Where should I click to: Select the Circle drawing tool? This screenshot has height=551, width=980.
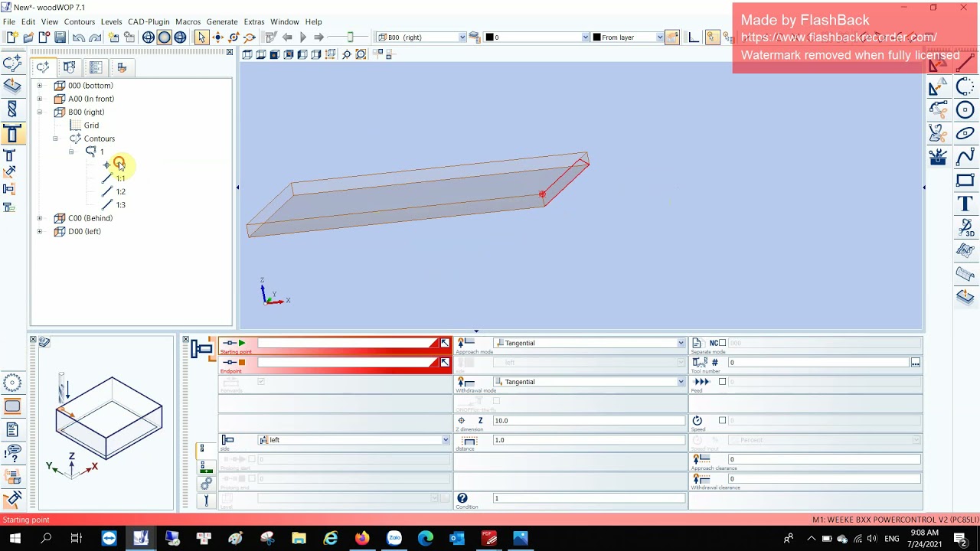point(965,110)
